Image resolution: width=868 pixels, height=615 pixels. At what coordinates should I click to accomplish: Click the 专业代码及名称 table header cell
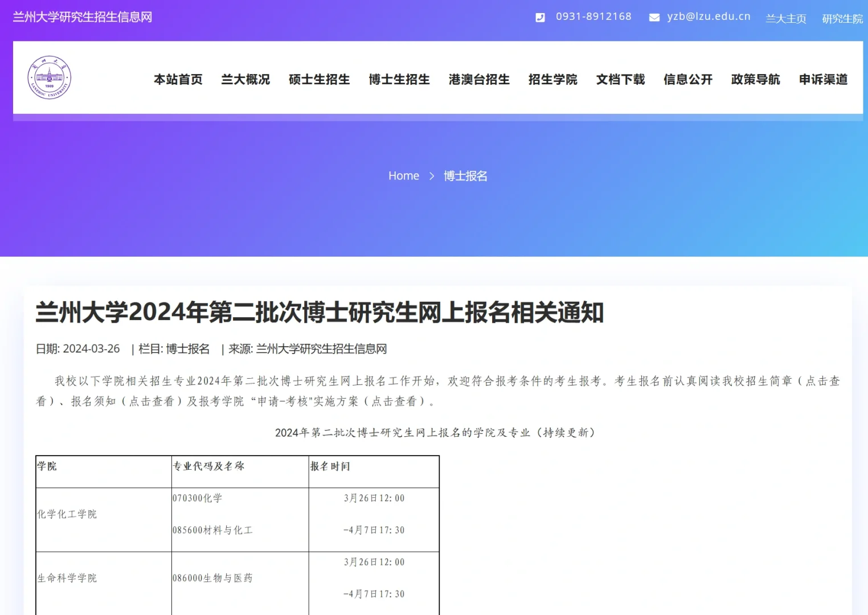tap(240, 471)
